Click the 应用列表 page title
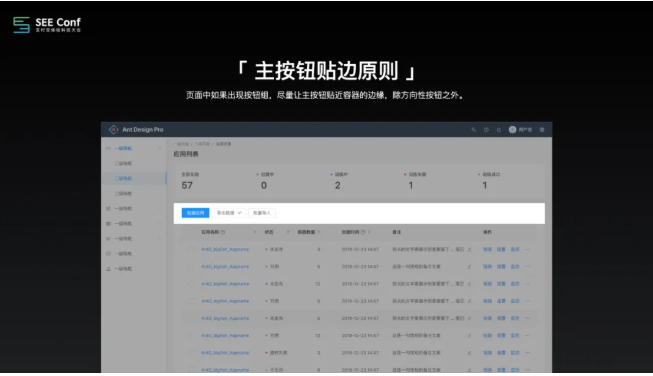 tap(186, 154)
